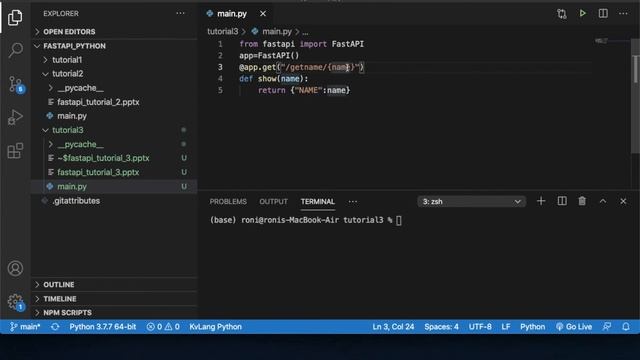Open the Manage gear icon
Image resolution: width=640 pixels, height=360 pixels.
[16, 302]
